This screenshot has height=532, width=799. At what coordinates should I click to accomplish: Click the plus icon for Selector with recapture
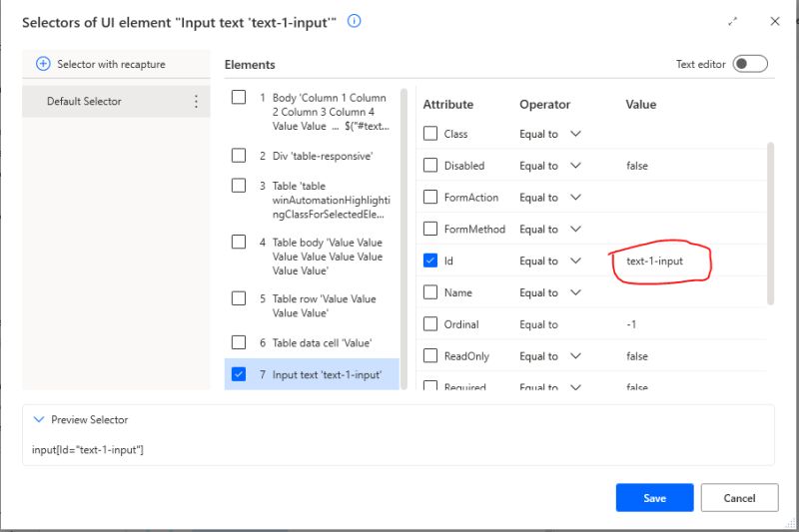point(43,64)
